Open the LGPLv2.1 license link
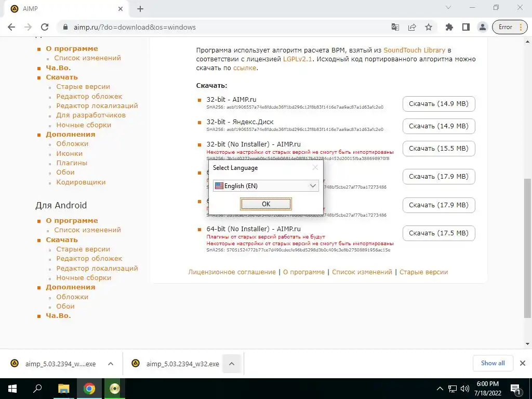 point(298,59)
